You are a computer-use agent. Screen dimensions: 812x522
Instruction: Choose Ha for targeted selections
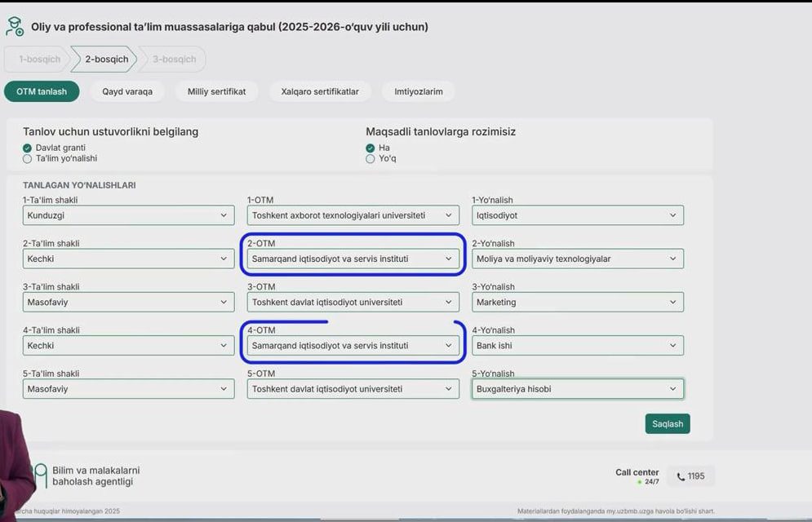tap(371, 148)
